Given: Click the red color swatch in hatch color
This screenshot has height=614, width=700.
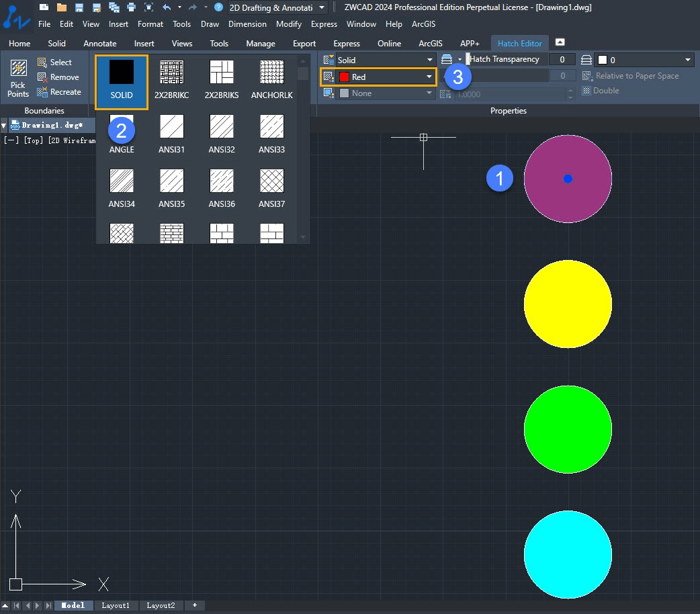Looking at the screenshot, I should 344,77.
